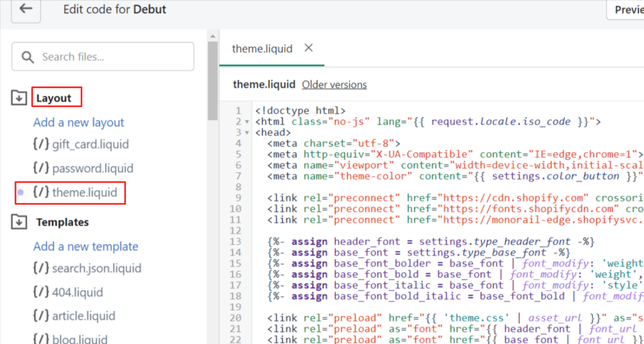Click the theme-color meta line

(x=455, y=177)
